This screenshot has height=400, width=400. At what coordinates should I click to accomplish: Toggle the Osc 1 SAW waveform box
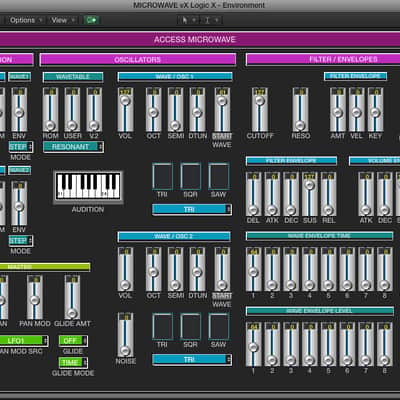[219, 176]
